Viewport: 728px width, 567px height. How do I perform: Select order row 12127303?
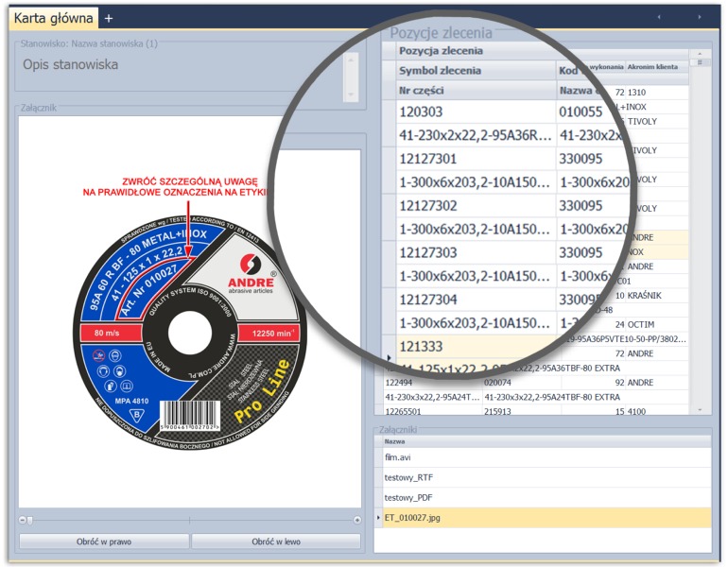[x=476, y=252]
